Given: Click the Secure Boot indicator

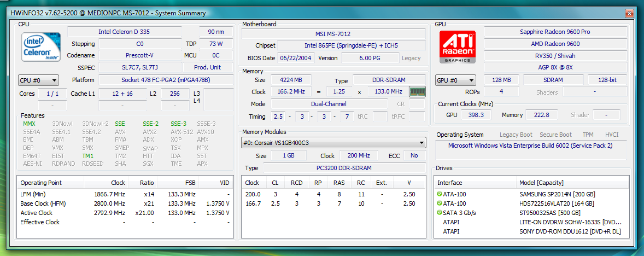Looking at the screenshot, I should click(x=555, y=135).
